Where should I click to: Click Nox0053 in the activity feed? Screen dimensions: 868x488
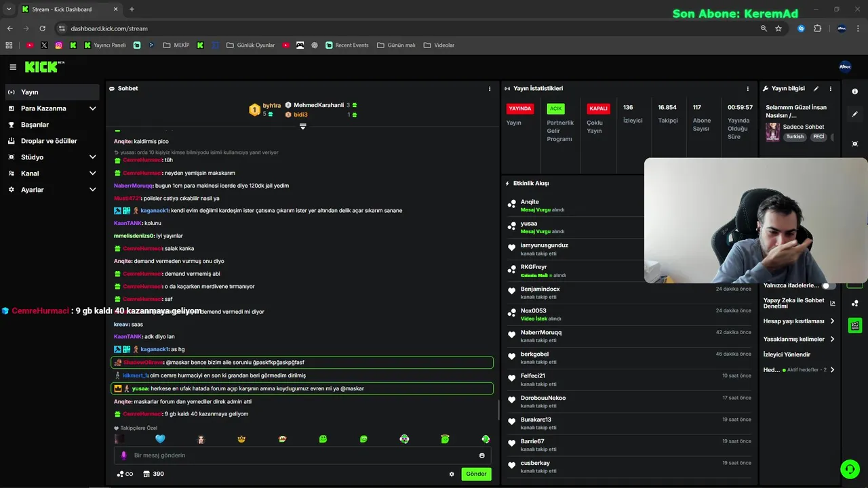pyautogui.click(x=533, y=311)
